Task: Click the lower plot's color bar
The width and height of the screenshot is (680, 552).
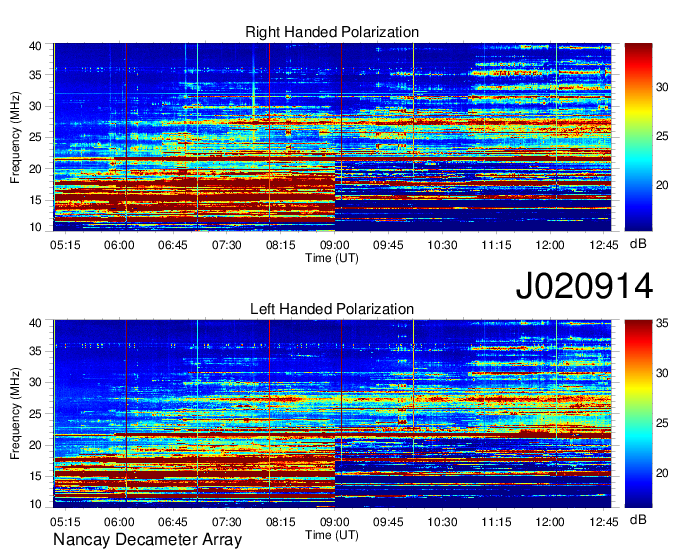Action: (x=638, y=414)
